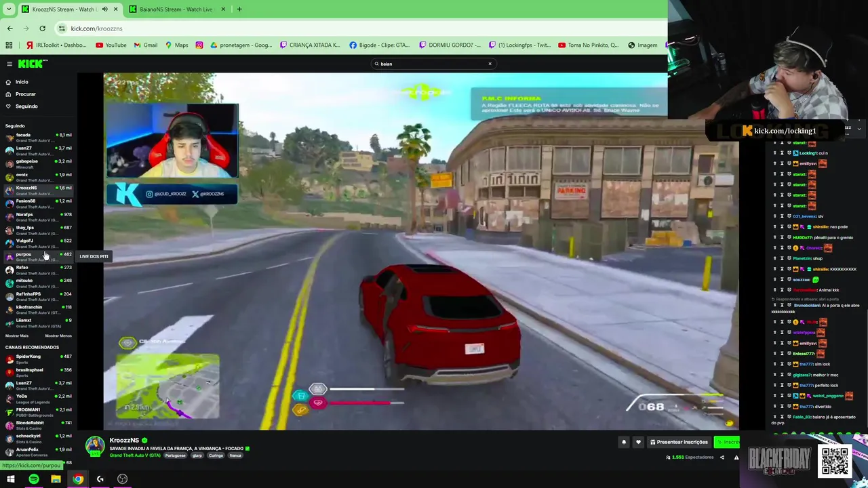Click the address bar URL
Image resolution: width=868 pixels, height=488 pixels.
[x=96, y=28]
